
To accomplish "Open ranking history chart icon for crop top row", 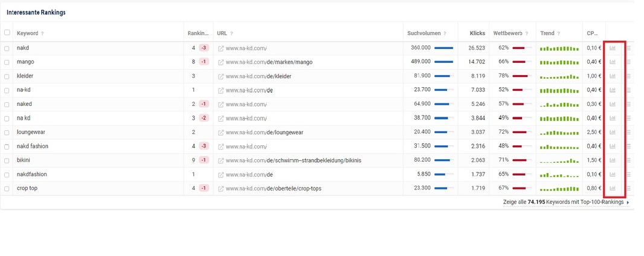I will tap(613, 188).
